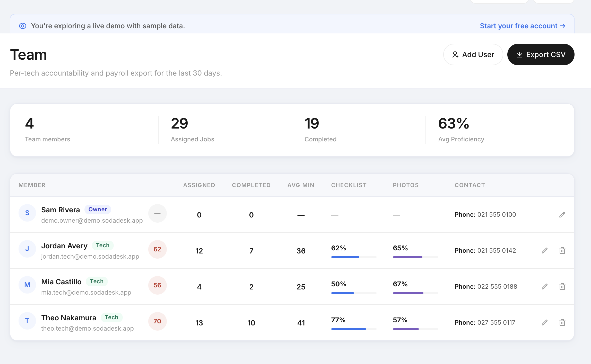The height and width of the screenshot is (364, 591).
Task: Edit Jordan Avery using the pencil icon
Action: (x=545, y=251)
